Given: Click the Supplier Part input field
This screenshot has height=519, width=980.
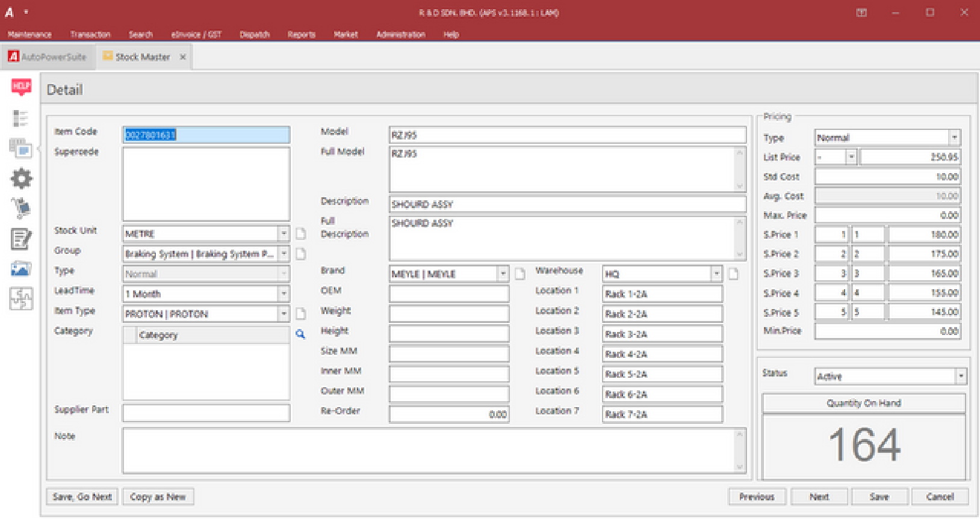Looking at the screenshot, I should coord(206,413).
